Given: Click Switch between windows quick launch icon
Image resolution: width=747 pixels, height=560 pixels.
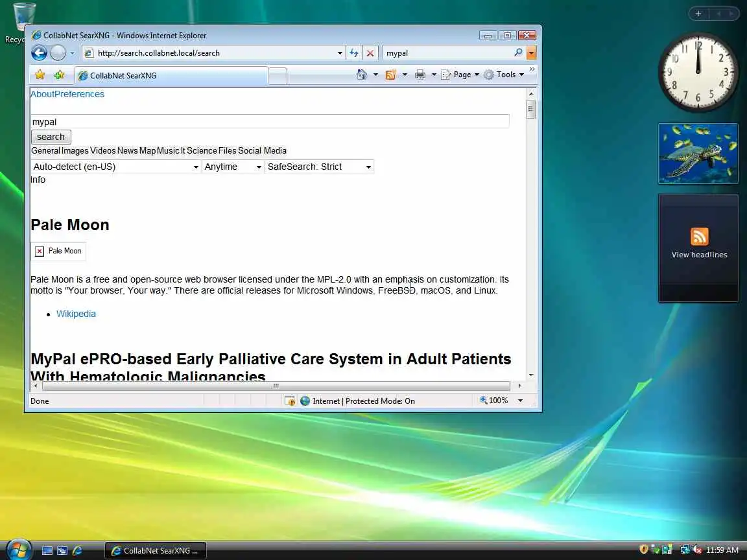Looking at the screenshot, I should point(62,550).
